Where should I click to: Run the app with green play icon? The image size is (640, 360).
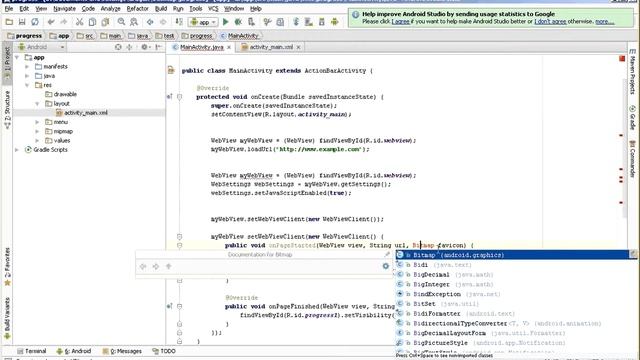coord(225,22)
